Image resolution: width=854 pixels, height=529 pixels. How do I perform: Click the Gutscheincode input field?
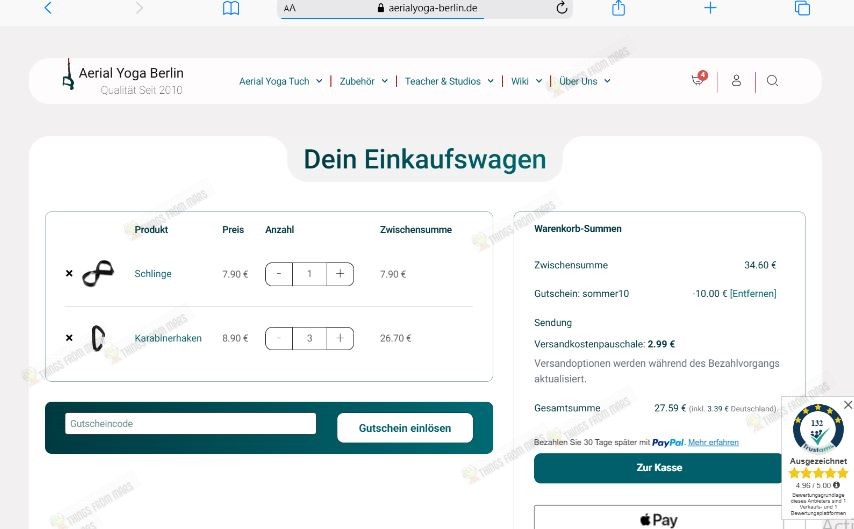[x=190, y=424]
